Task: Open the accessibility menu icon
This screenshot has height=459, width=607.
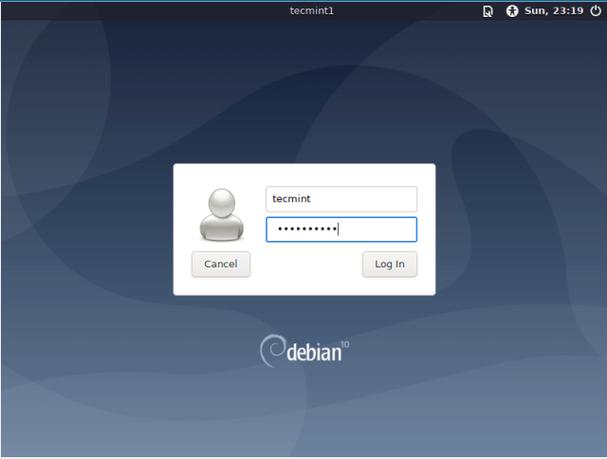Action: point(512,11)
